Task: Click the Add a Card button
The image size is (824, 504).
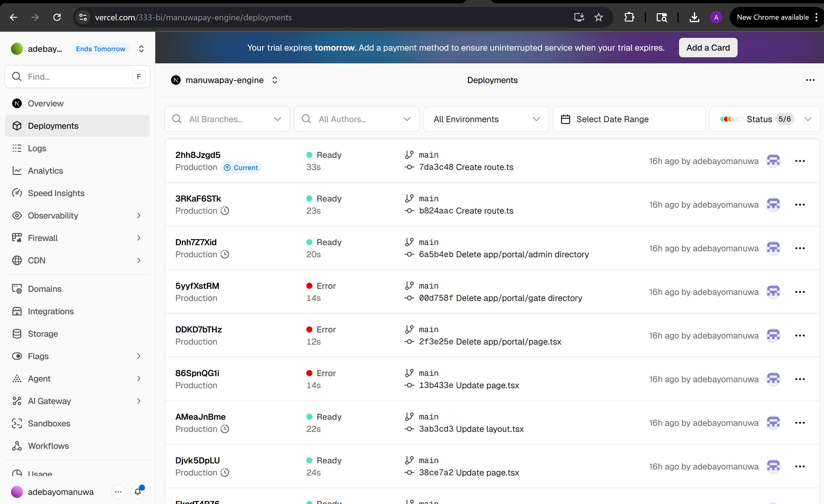Action: tap(708, 48)
